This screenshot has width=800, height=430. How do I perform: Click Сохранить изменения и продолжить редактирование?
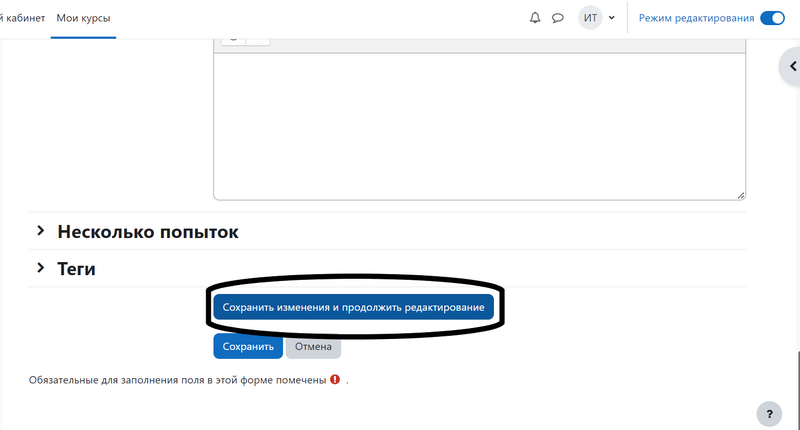354,308
